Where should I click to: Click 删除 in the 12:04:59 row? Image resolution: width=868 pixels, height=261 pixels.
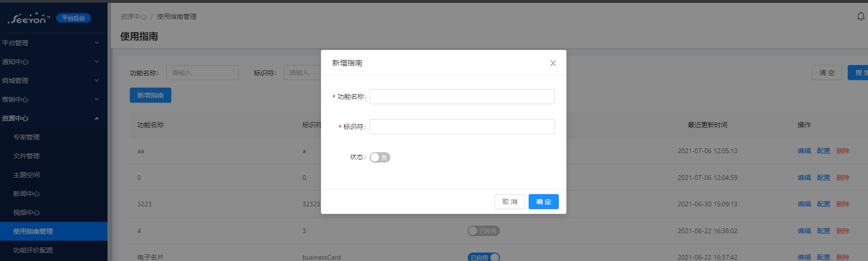coord(843,178)
